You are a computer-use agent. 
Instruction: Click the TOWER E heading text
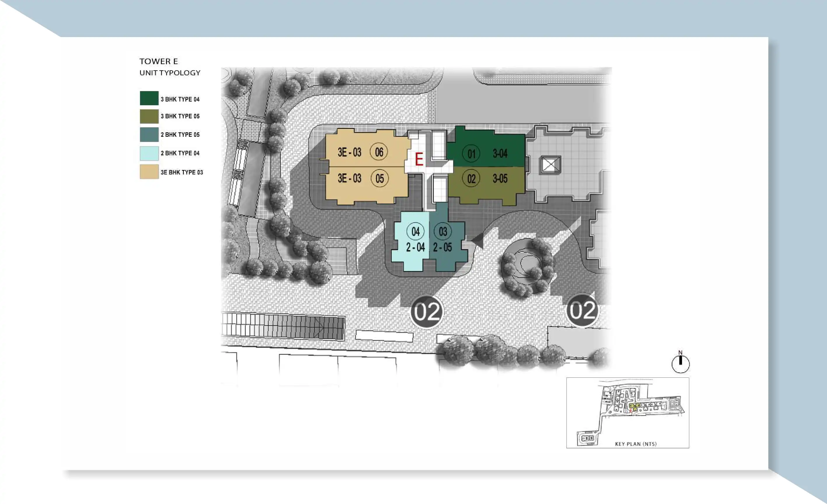tap(158, 62)
